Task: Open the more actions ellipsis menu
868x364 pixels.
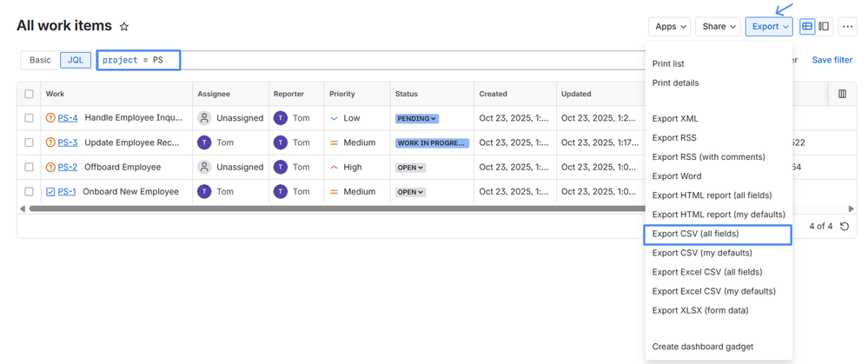Action: click(847, 27)
